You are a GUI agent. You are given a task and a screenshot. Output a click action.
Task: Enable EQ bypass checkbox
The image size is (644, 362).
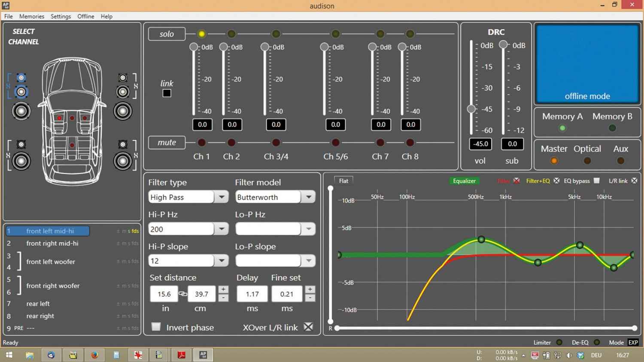[596, 181]
